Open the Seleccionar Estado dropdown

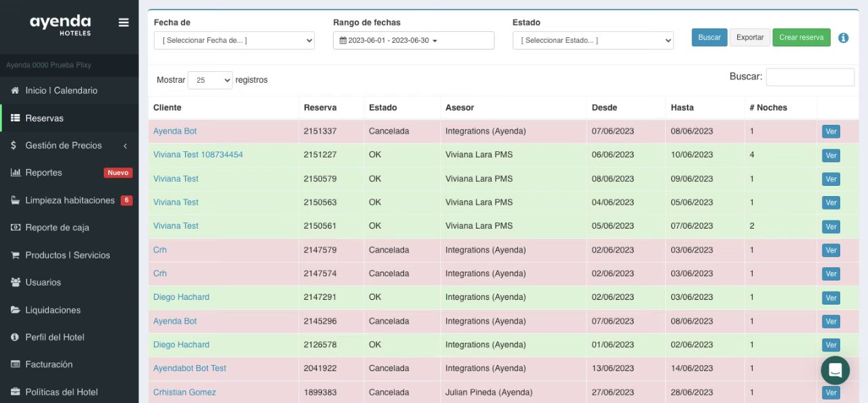(593, 41)
